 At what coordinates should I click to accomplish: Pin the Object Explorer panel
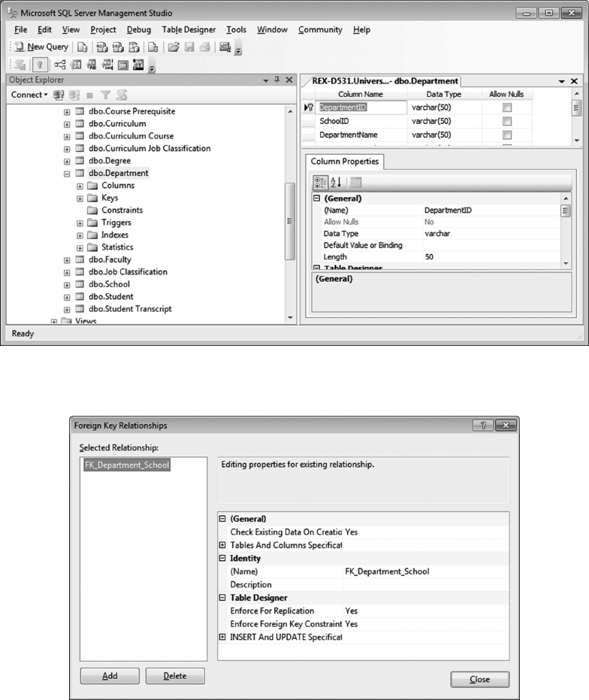pos(277,80)
